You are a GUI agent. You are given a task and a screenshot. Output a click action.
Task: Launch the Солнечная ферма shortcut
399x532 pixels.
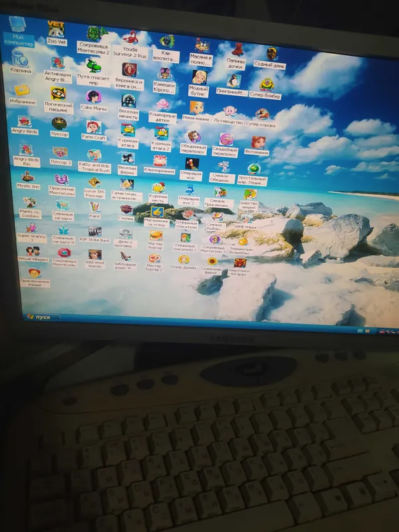click(x=212, y=265)
